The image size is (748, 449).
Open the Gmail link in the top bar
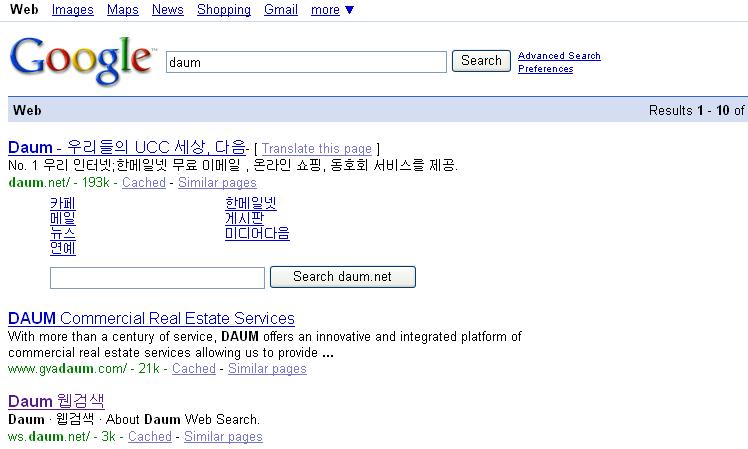[x=280, y=10]
